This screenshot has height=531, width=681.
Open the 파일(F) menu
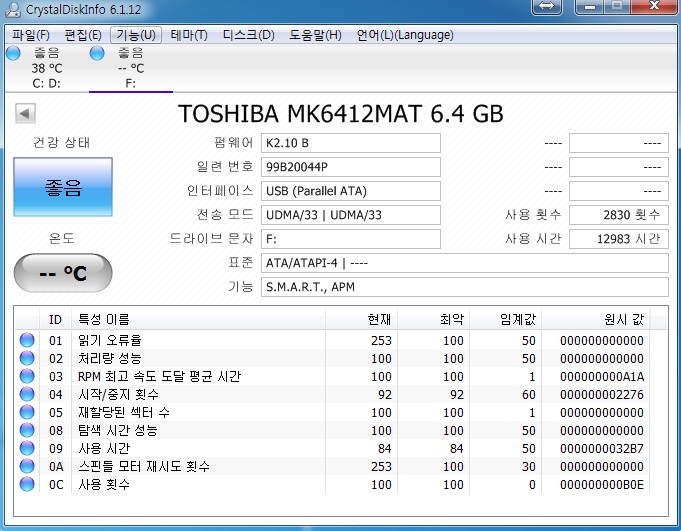(x=30, y=35)
